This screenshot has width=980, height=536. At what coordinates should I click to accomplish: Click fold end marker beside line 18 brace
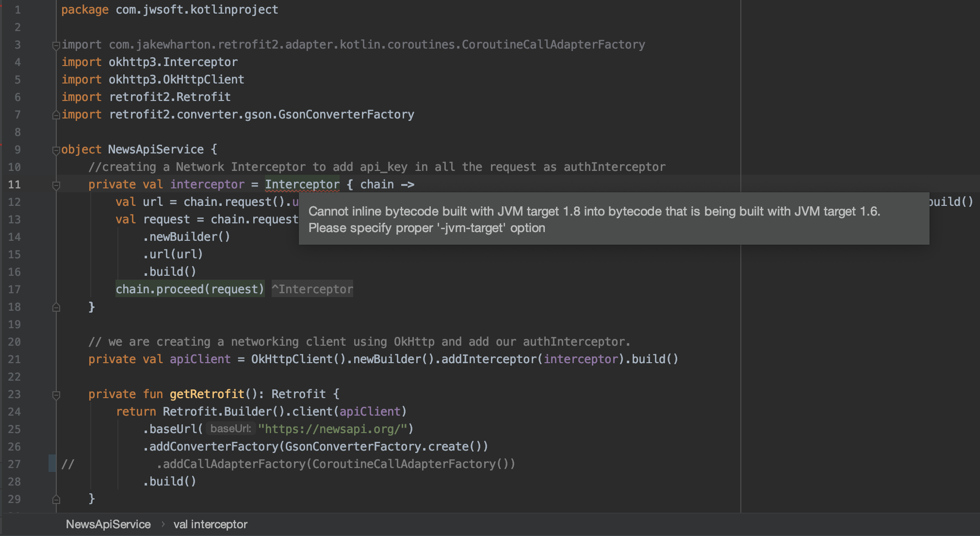pyautogui.click(x=56, y=307)
